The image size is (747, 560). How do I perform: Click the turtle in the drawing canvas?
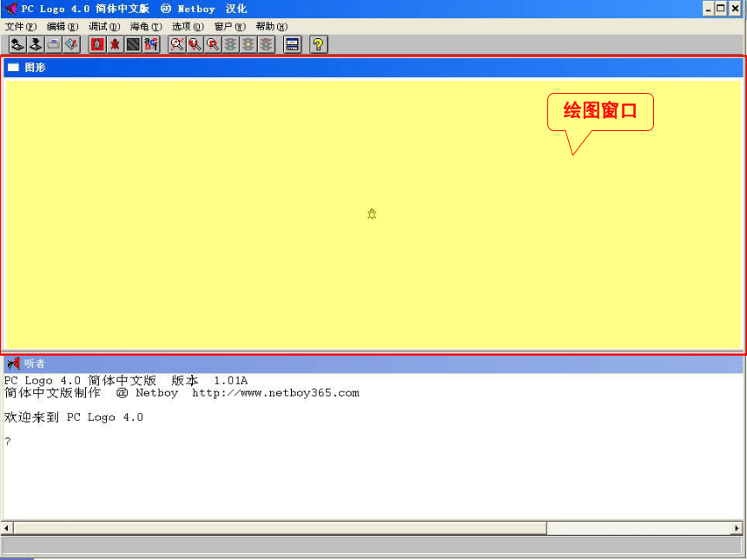[x=372, y=214]
